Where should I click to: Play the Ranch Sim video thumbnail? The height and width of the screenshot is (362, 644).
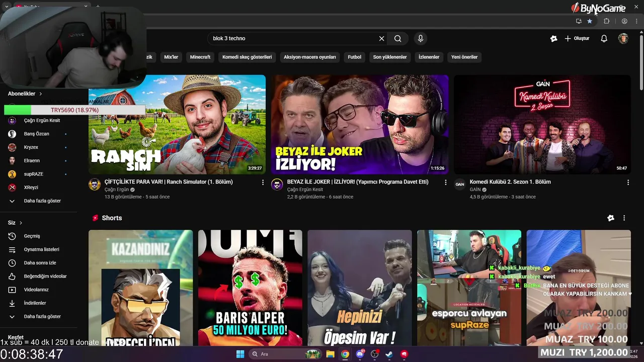(177, 125)
